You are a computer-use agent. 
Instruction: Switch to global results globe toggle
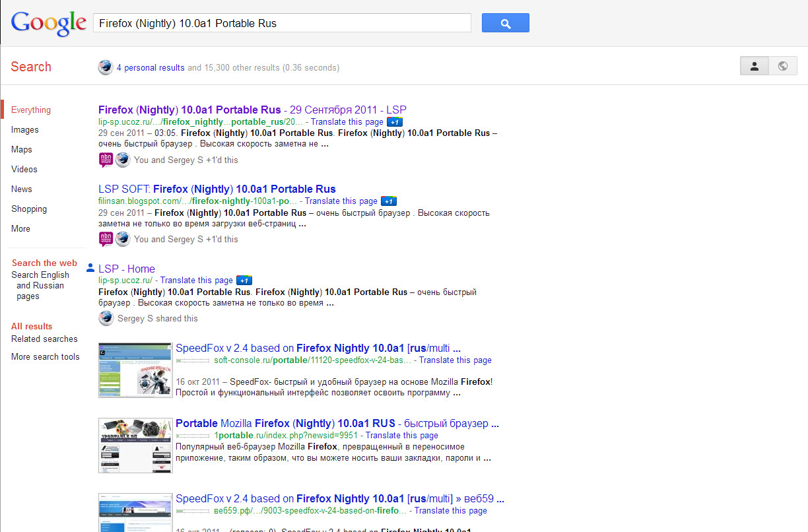point(783,66)
